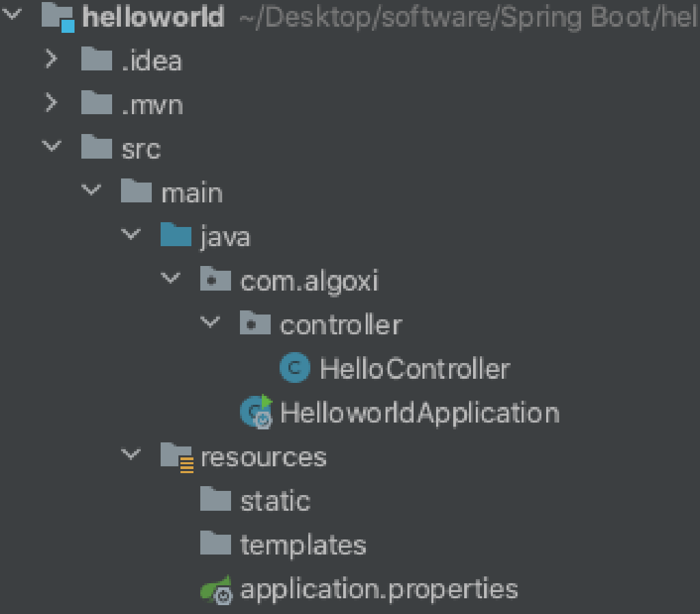The height and width of the screenshot is (614, 700).
Task: Click the Spring leaf icon on application.properties
Action: click(217, 589)
